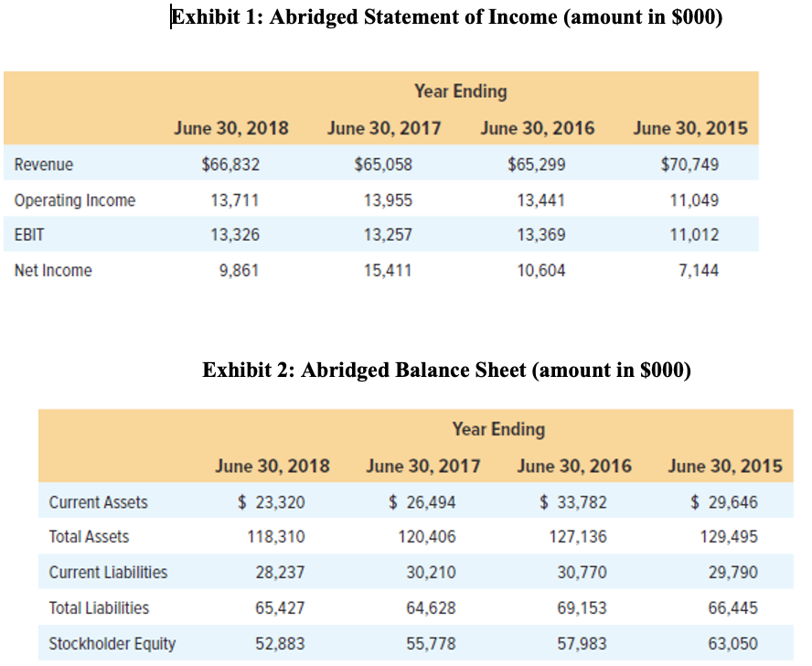This screenshot has height=666, width=812.
Task: Select current liabilities value 30,770
Action: point(582,572)
